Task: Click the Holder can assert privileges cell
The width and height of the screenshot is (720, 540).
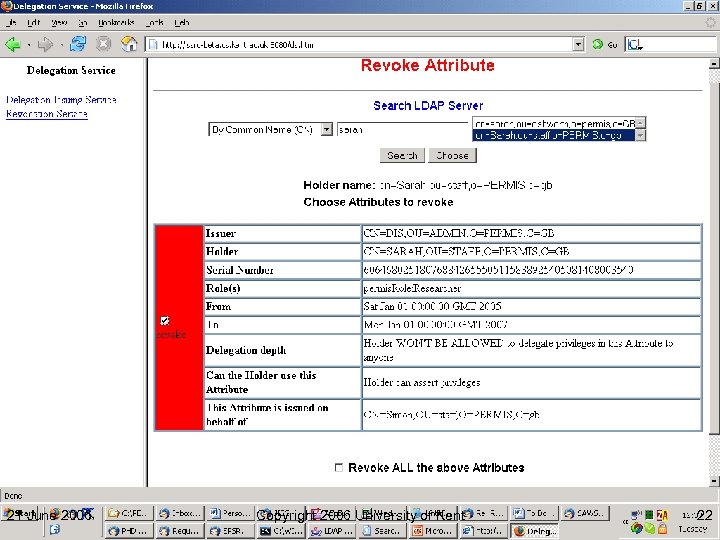Action: coord(531,382)
